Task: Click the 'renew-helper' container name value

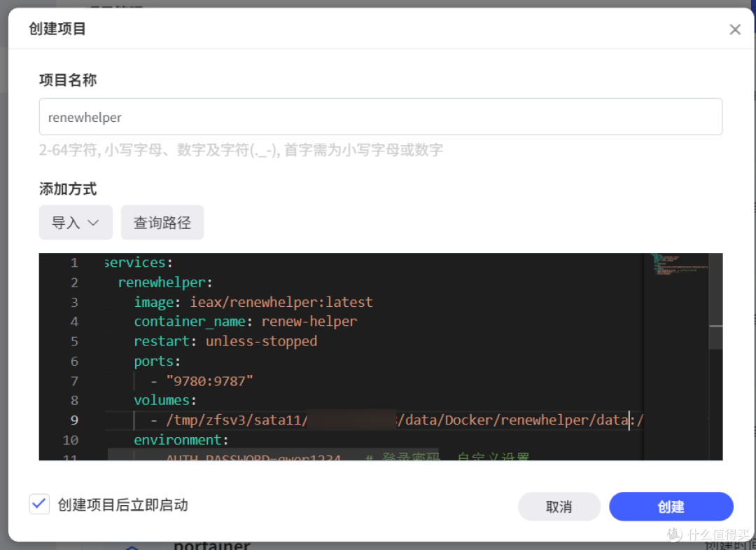Action: [x=309, y=322]
